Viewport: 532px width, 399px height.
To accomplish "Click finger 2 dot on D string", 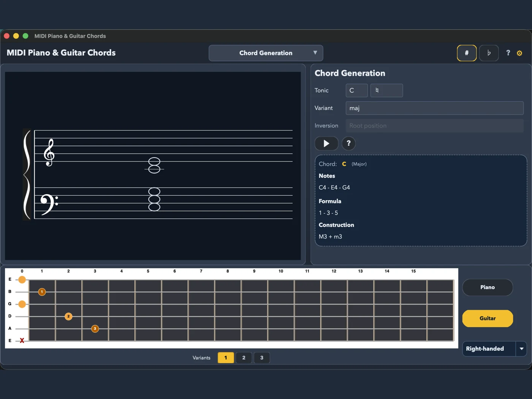I will pos(68,316).
